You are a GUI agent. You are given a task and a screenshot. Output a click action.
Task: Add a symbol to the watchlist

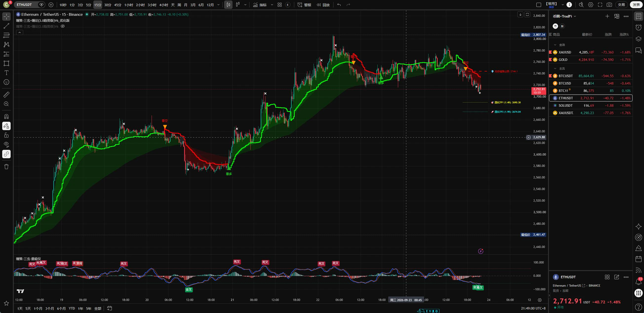(607, 16)
